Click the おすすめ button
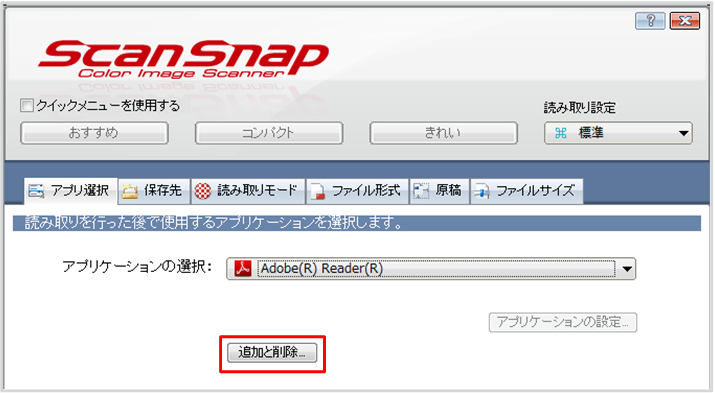This screenshot has width=715, height=394. click(94, 133)
